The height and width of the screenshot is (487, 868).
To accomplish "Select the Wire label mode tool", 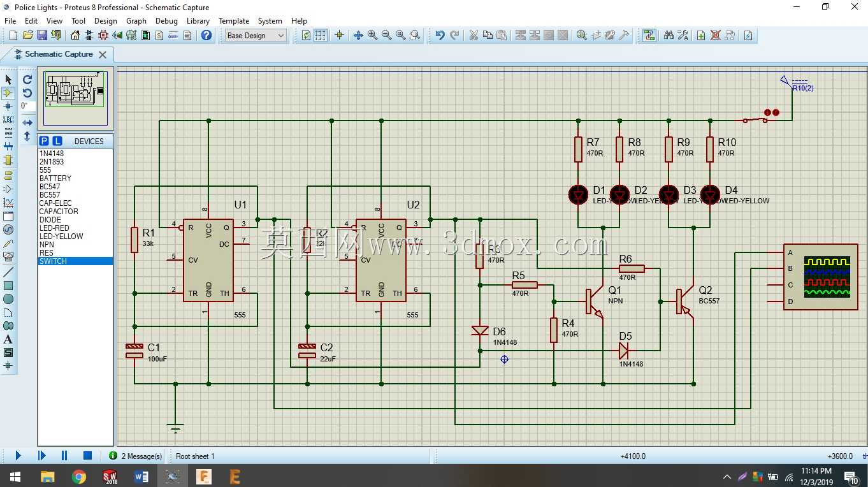I will pos(8,120).
